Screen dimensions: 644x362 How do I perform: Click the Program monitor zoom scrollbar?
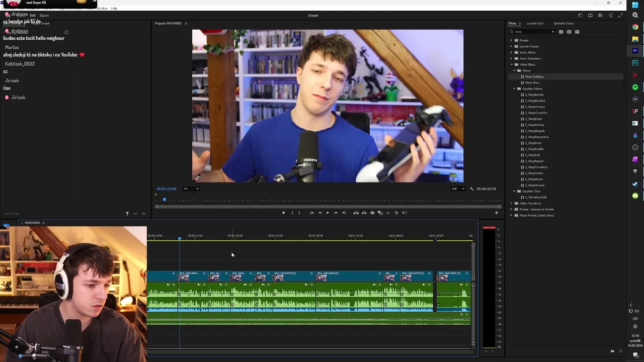(x=328, y=207)
